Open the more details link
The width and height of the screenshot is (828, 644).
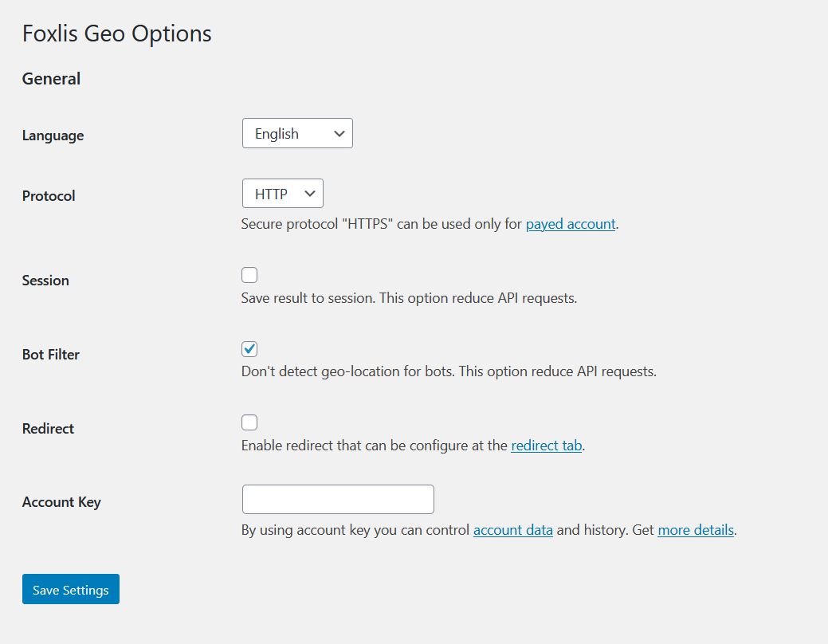click(696, 530)
